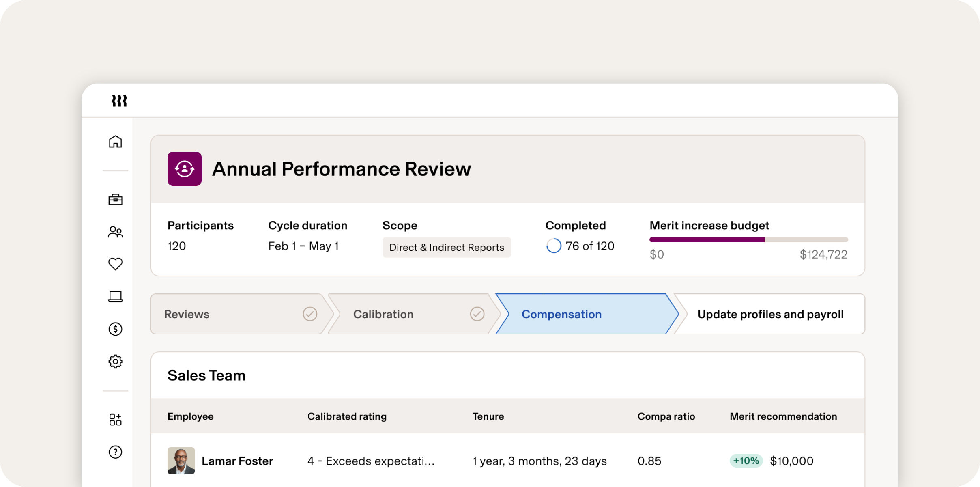980x487 pixels.
Task: Open Lamar Foster's employee name
Action: click(237, 461)
